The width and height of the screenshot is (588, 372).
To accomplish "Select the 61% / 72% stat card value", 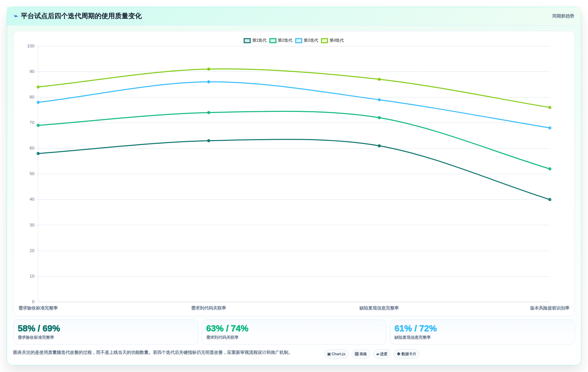I will coord(416,328).
